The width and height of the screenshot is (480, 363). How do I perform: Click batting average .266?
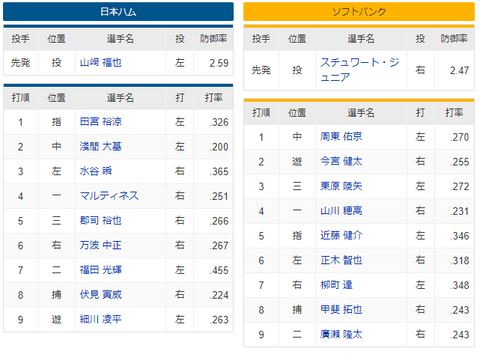tap(219, 221)
